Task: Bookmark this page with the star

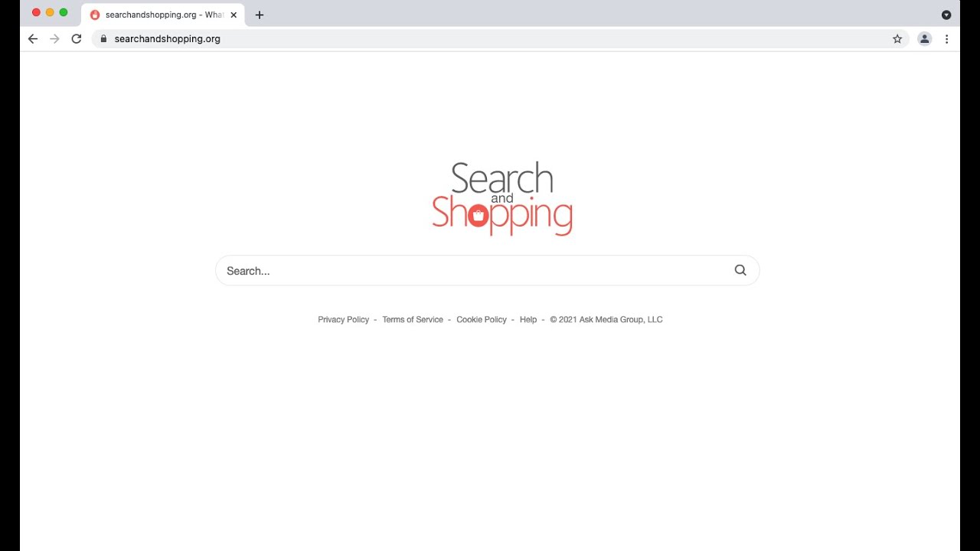Action: coord(897,39)
